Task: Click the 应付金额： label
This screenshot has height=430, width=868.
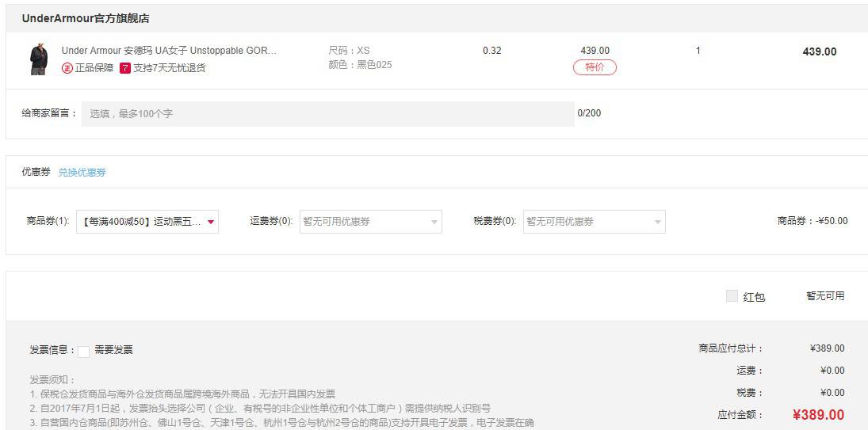Action: (x=740, y=415)
